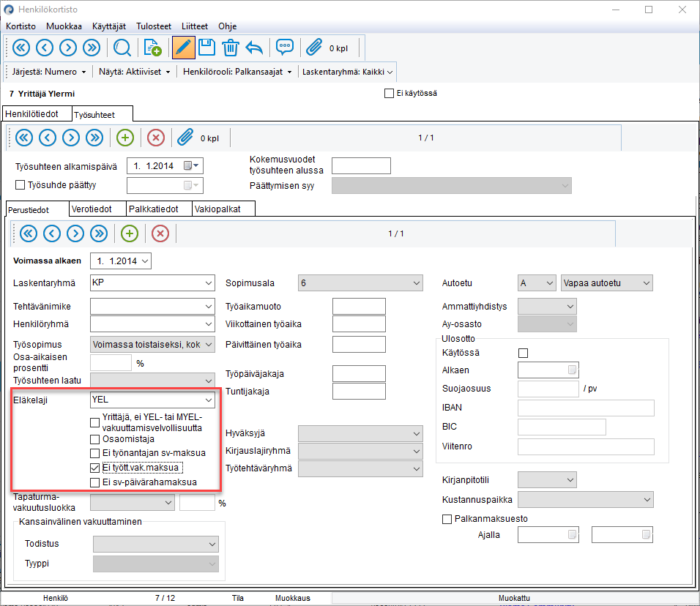Check the Ei käytössä checkbox

tap(389, 94)
